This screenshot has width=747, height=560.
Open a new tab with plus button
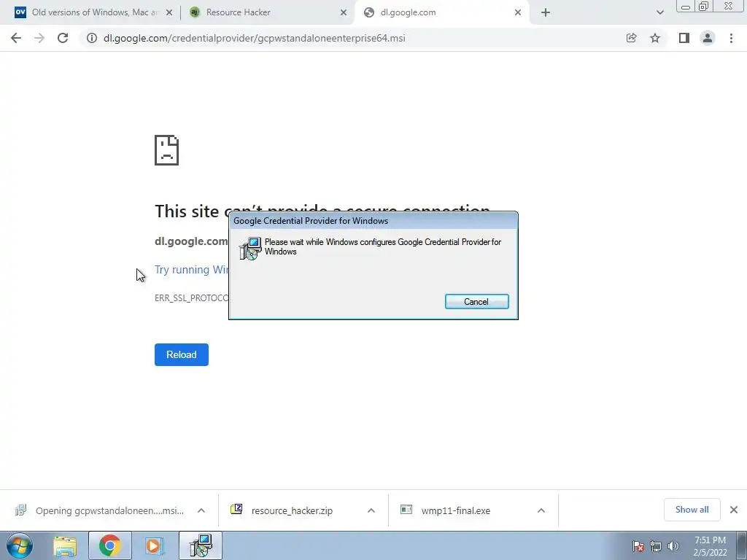pyautogui.click(x=546, y=13)
